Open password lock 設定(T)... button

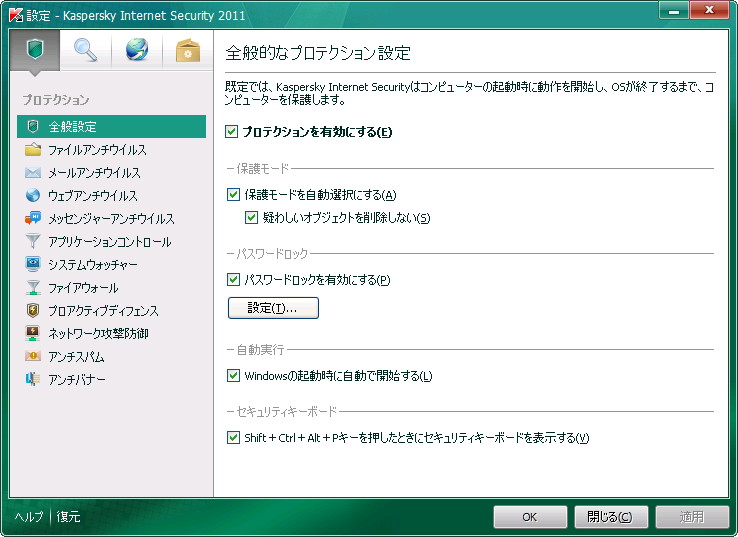[273, 308]
